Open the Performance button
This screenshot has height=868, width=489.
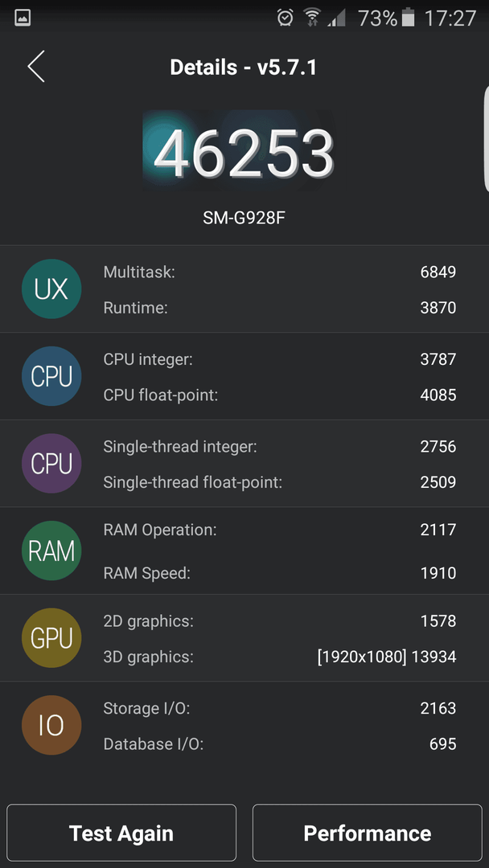(x=368, y=833)
